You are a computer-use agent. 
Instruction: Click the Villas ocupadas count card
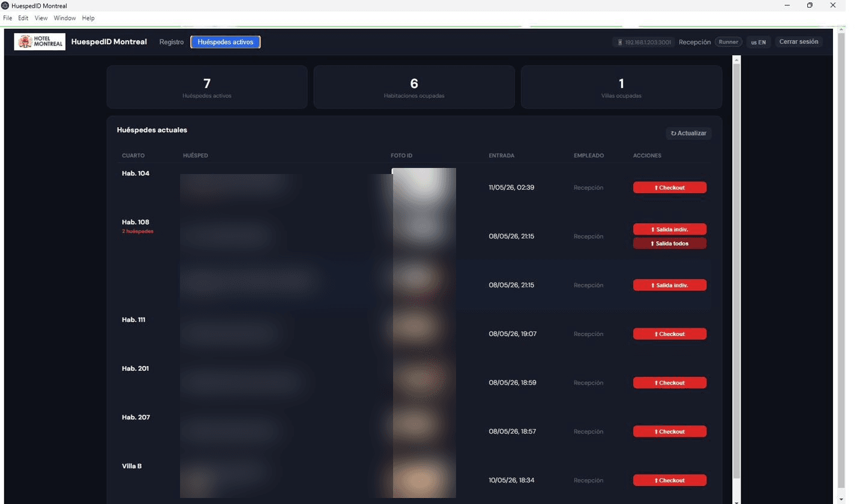tap(621, 87)
